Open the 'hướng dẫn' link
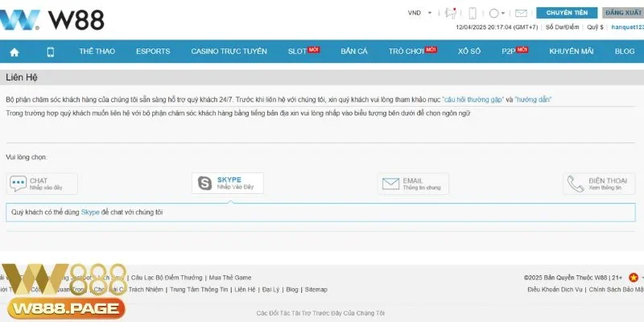The height and width of the screenshot is (322, 644). (x=533, y=99)
